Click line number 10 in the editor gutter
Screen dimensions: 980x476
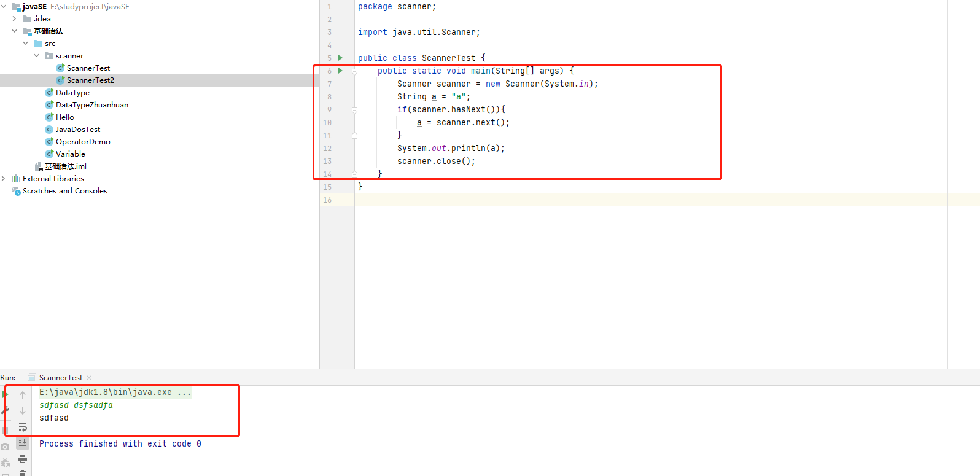point(327,123)
